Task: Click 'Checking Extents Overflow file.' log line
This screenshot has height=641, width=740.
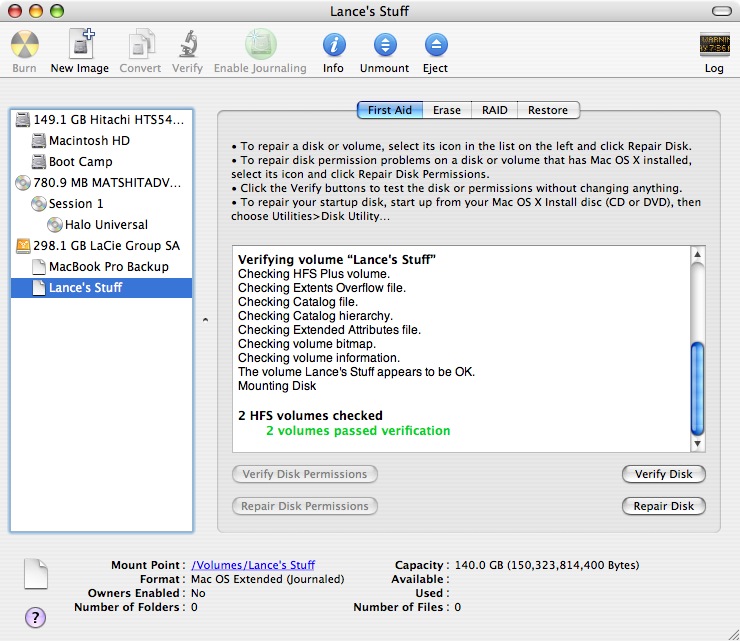Action: [322, 288]
